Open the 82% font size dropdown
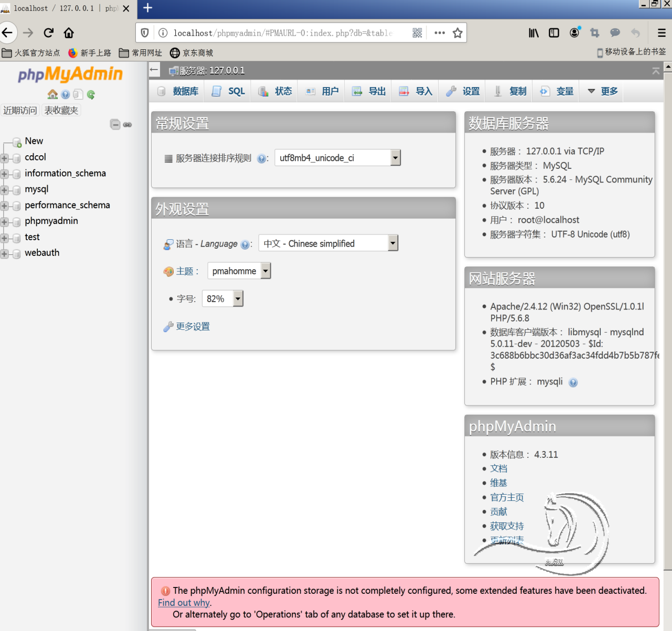This screenshot has width=672, height=631. [x=223, y=299]
